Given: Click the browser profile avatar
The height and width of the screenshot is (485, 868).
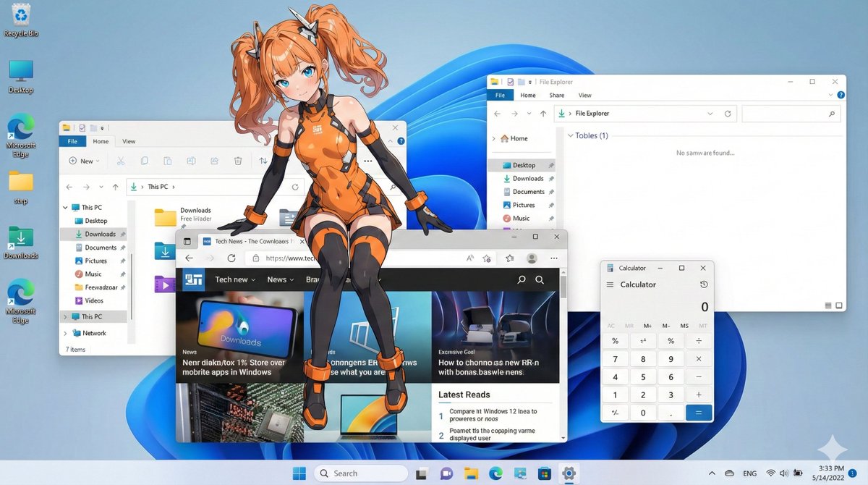Looking at the screenshot, I should (x=532, y=258).
